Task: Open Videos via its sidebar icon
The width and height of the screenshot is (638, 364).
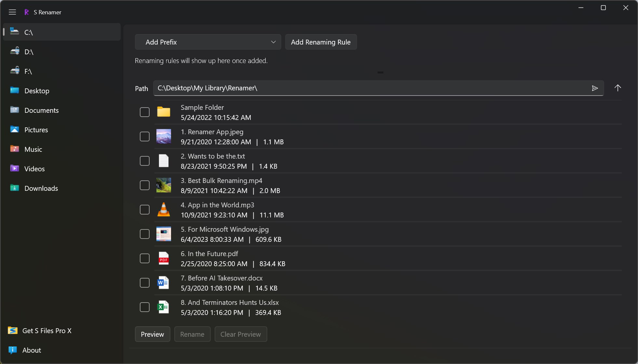Action: 14,168
